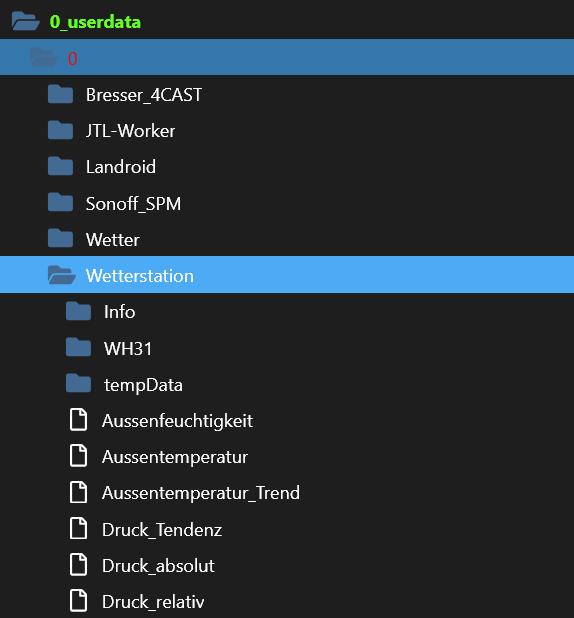Expand the Landroid folder icon
This screenshot has height=618, width=574.
[x=60, y=166]
